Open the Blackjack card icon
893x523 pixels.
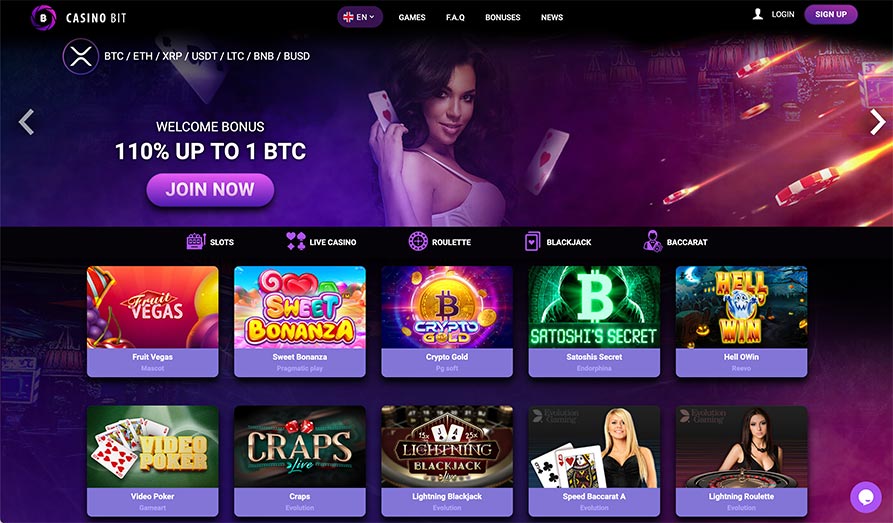[532, 242]
